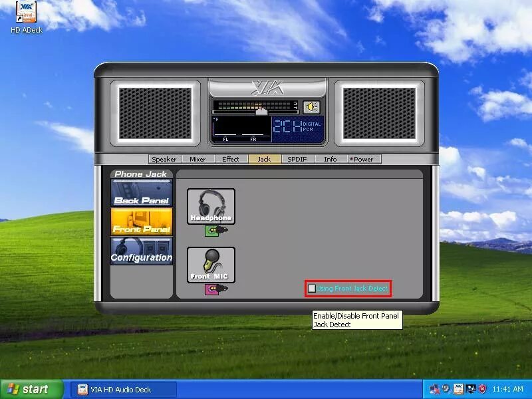532x399 pixels.
Task: Switch to the Mixer tab
Action: pyautogui.click(x=198, y=159)
